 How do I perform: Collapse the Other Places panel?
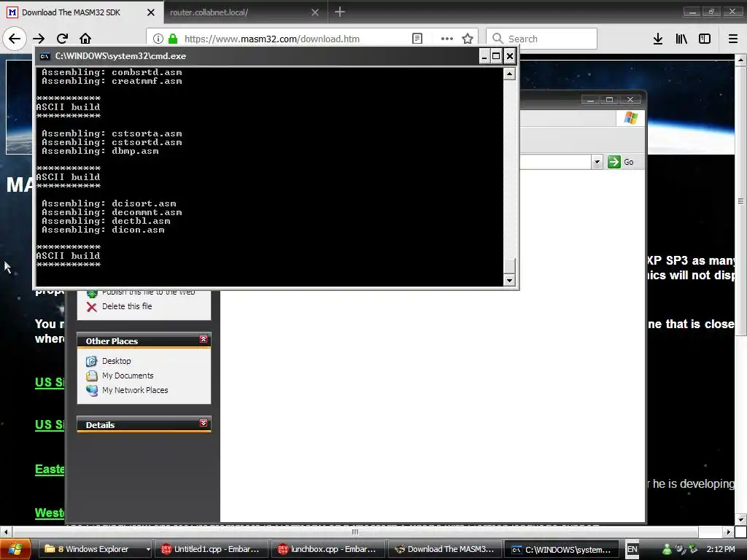[204, 339]
